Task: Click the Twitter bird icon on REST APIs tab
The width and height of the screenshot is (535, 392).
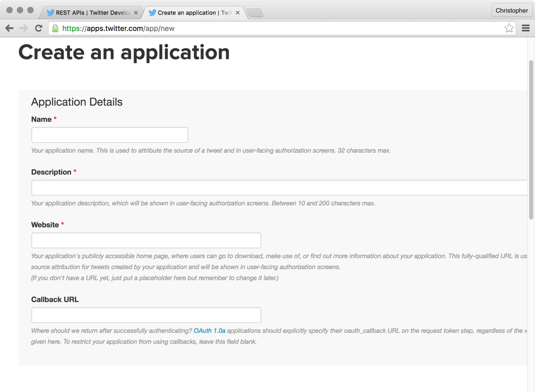Action: (x=51, y=13)
